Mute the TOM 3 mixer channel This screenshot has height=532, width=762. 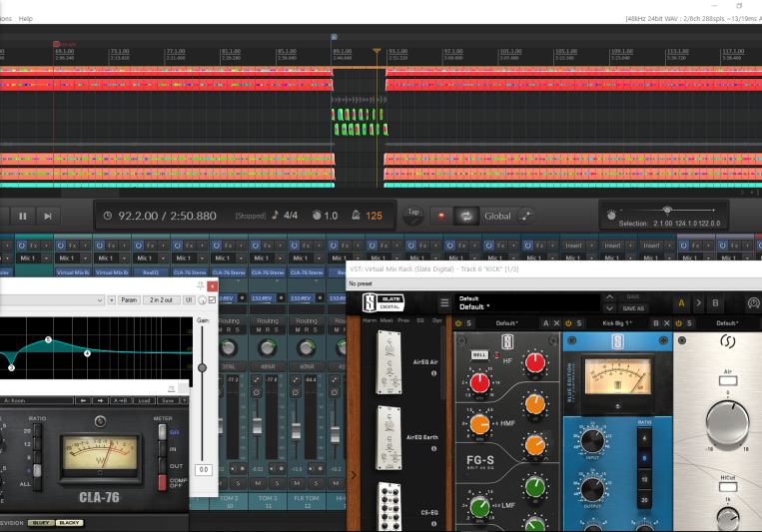click(258, 483)
